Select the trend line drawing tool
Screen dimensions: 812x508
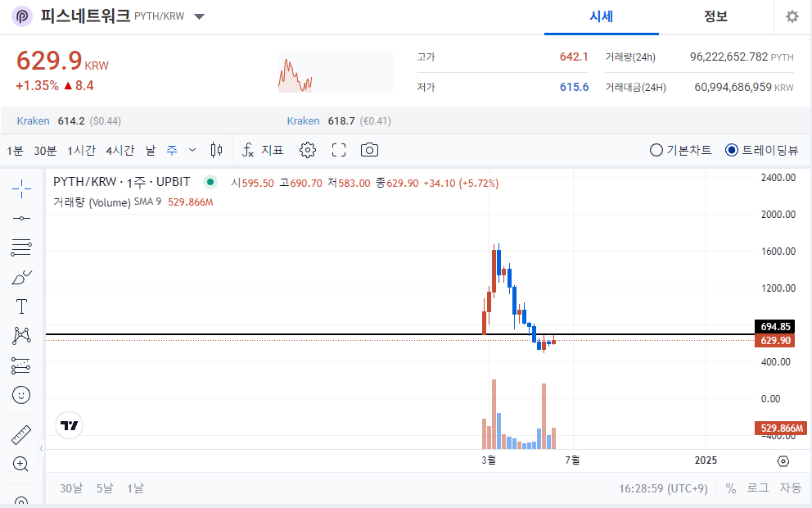(x=21, y=218)
